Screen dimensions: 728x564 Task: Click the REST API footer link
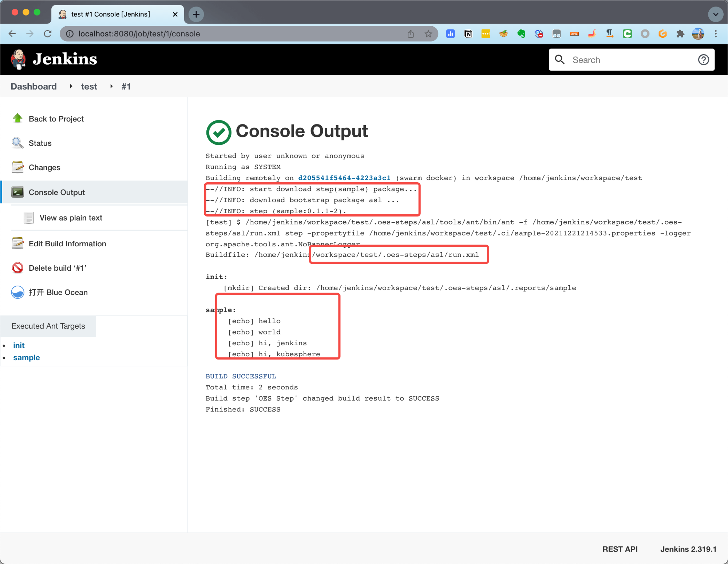click(620, 549)
